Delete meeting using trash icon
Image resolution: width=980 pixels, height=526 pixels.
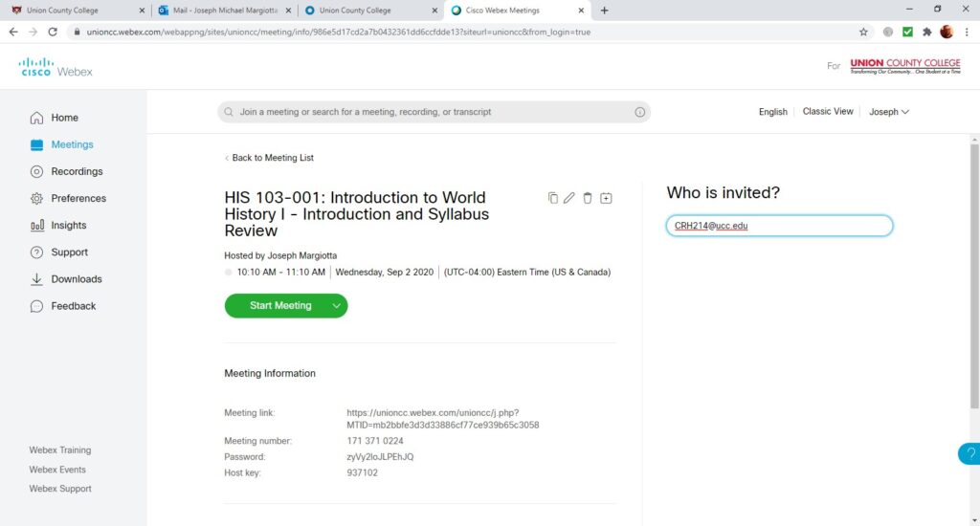tap(588, 198)
